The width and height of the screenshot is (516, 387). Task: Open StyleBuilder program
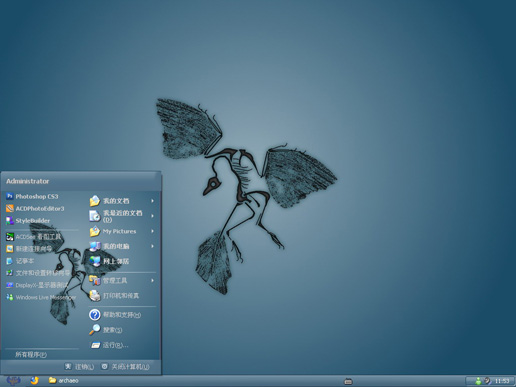(x=28, y=221)
